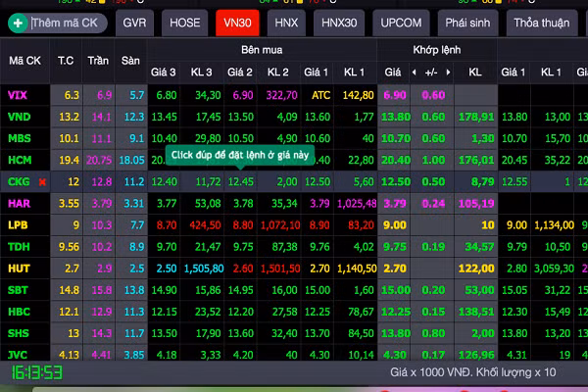Click left arrow beside +/- column header
The width and height of the screenshot is (588, 392).
pyautogui.click(x=416, y=73)
